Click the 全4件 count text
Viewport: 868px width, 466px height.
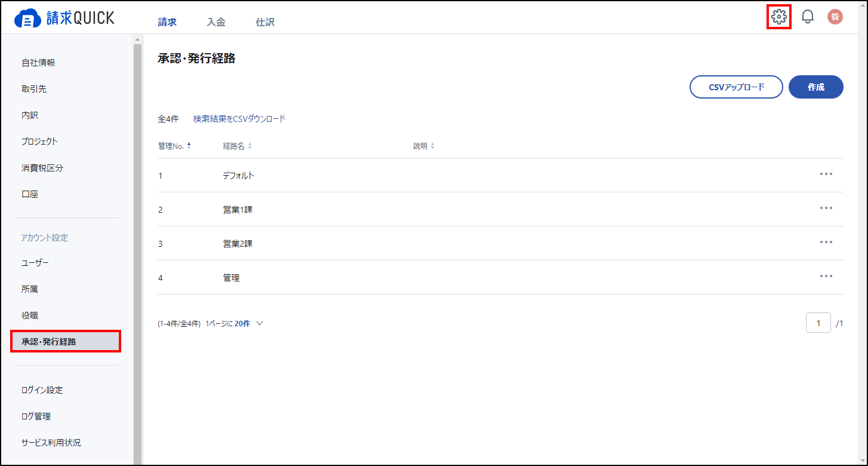point(168,119)
